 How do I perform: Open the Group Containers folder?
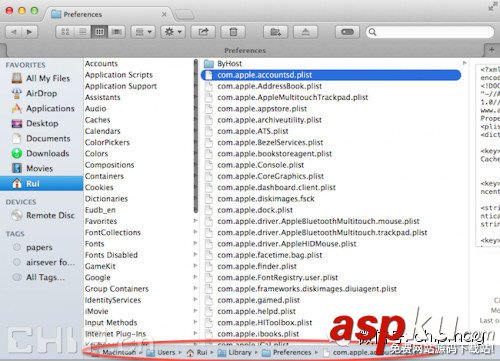117,289
